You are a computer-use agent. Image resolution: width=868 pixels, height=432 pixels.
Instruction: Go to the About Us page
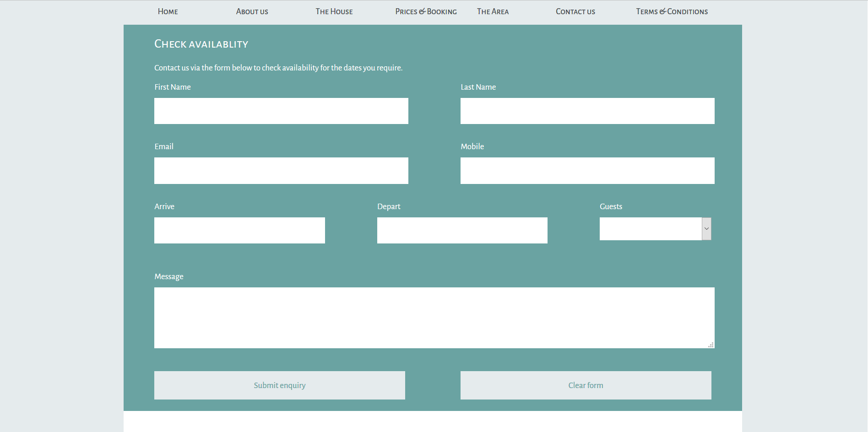(252, 11)
